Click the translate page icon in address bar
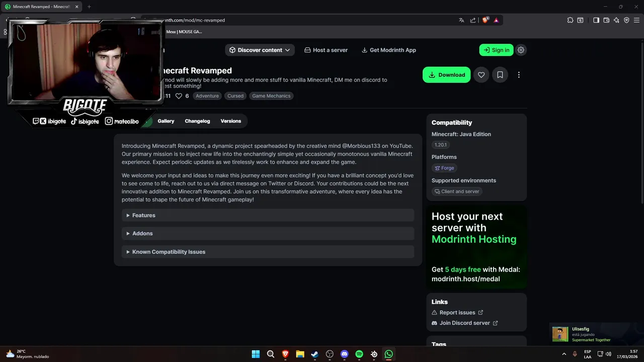 461,20
